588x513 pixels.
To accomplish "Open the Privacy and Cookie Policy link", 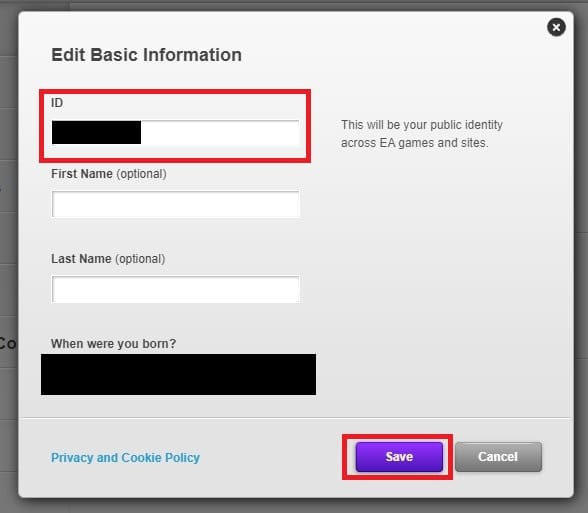I will (x=125, y=458).
